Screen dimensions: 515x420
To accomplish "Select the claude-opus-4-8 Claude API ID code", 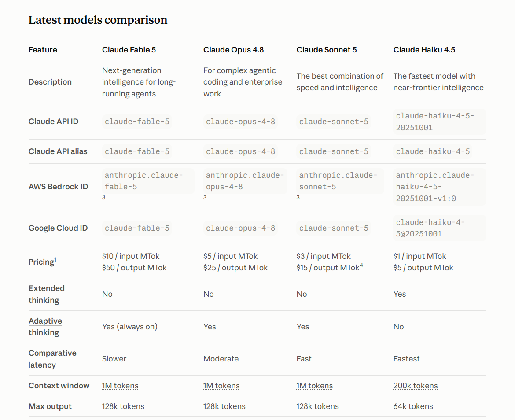I will coord(240,122).
